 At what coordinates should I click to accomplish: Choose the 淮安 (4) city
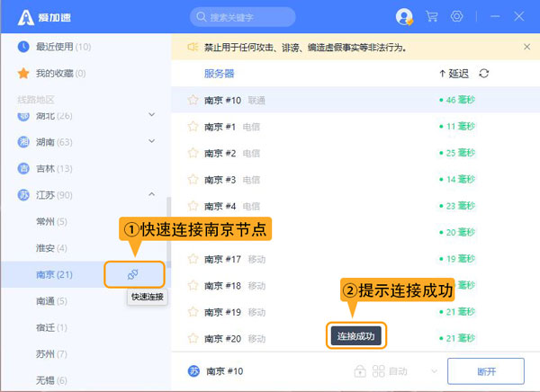pos(51,248)
